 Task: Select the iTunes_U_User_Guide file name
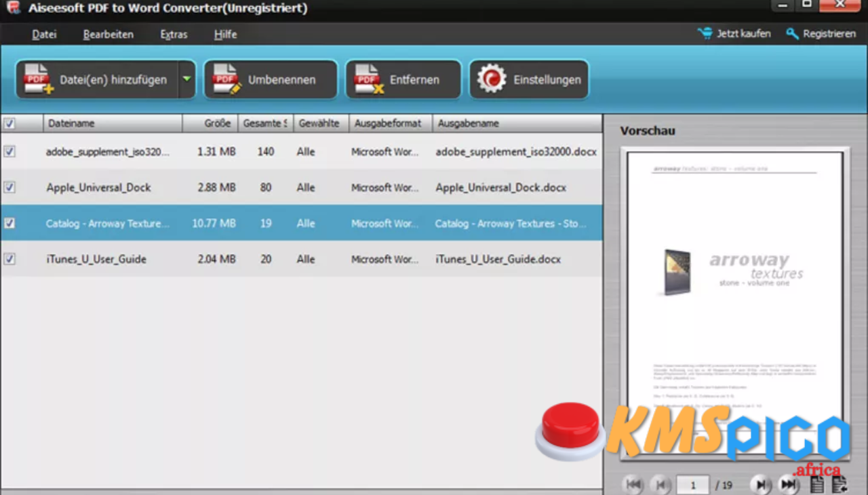coord(96,259)
